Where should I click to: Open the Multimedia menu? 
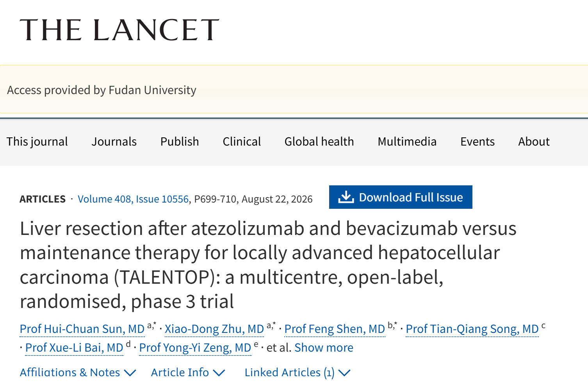click(407, 142)
